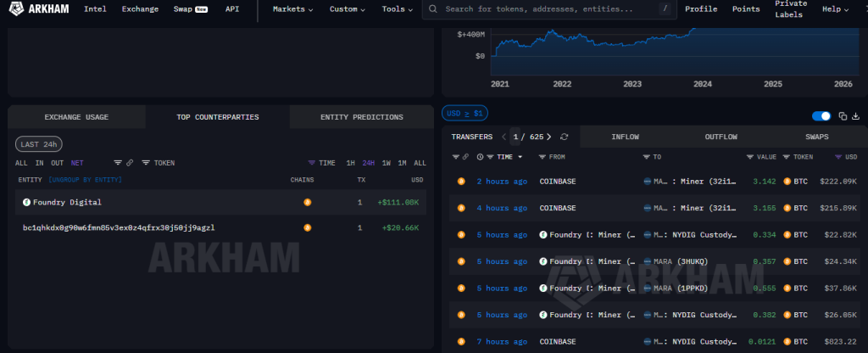Click the link icon beside the TOKEN filter

[130, 163]
